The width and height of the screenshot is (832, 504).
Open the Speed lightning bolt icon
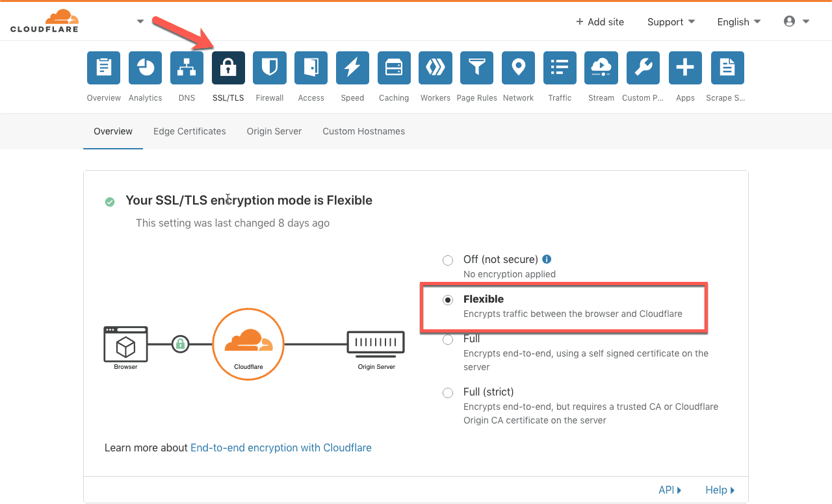tap(352, 68)
